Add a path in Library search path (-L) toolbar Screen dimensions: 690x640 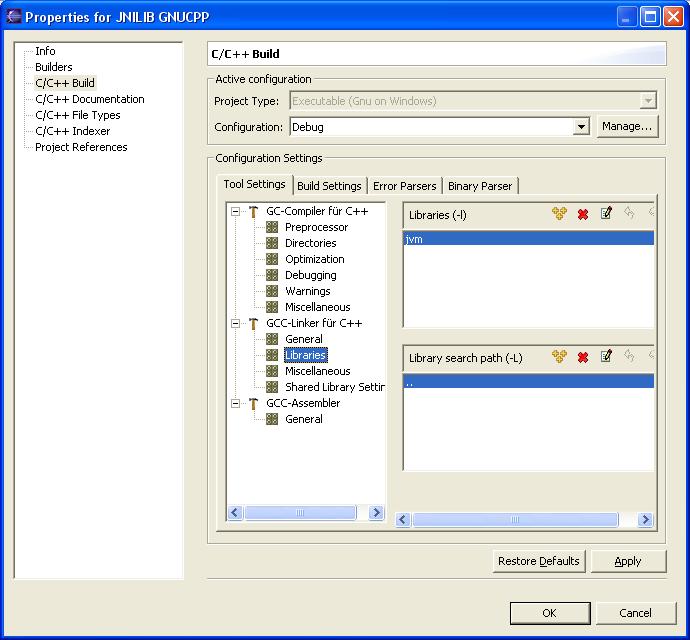pos(559,357)
